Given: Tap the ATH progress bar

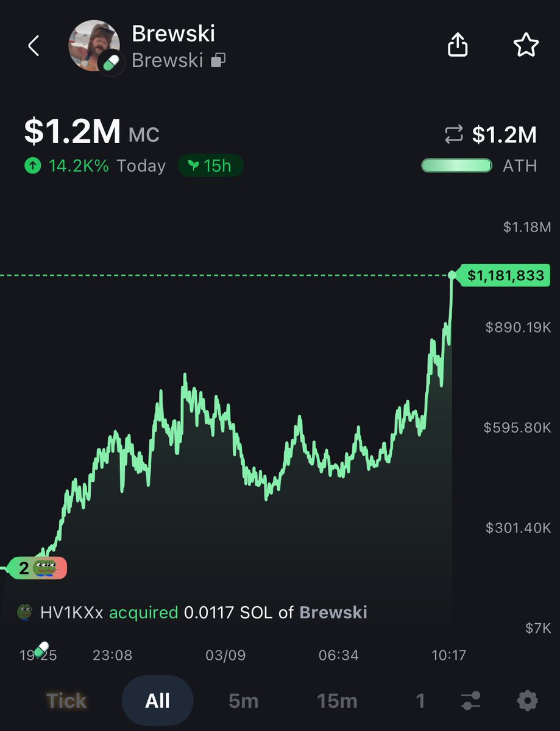Looking at the screenshot, I should 457,166.
